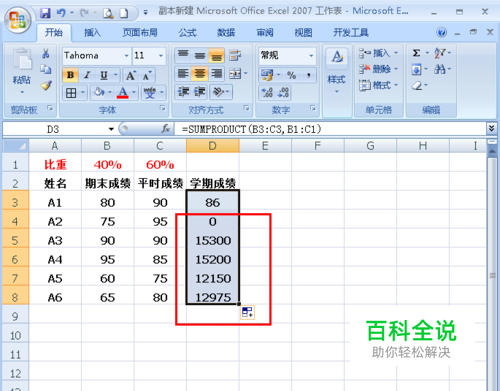Apply fill color with the paint bucket

pos(99,92)
